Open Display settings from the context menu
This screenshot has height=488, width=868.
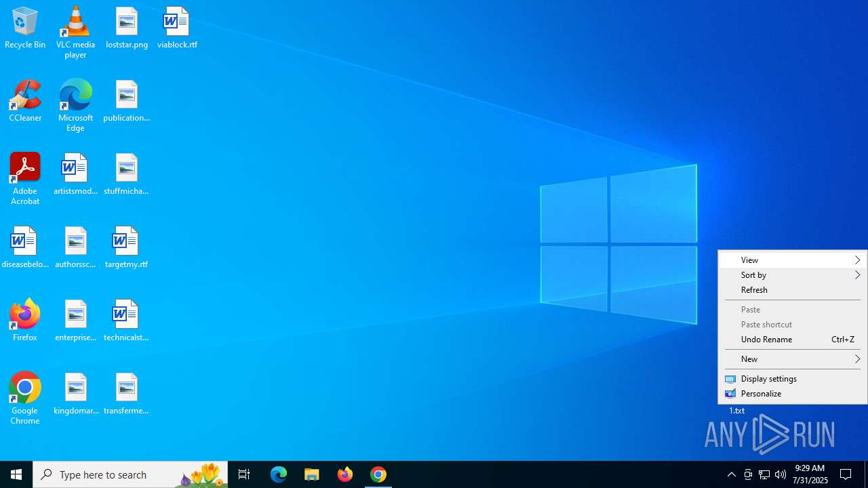[793, 379]
